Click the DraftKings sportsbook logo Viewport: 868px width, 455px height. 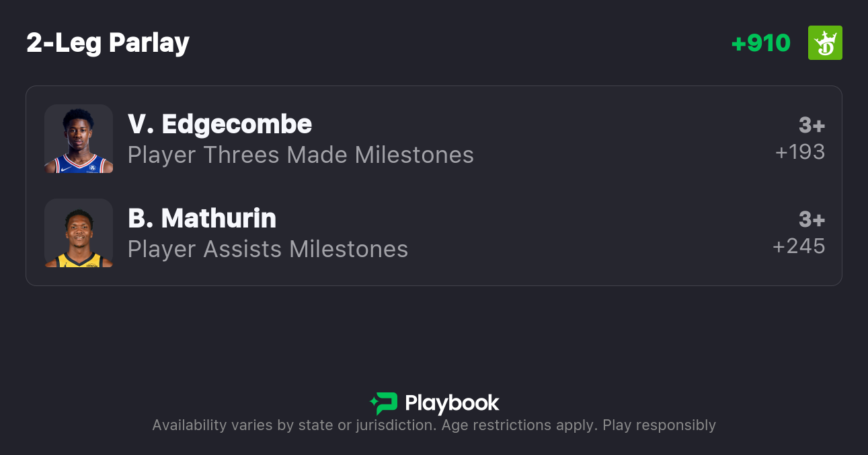click(x=825, y=43)
